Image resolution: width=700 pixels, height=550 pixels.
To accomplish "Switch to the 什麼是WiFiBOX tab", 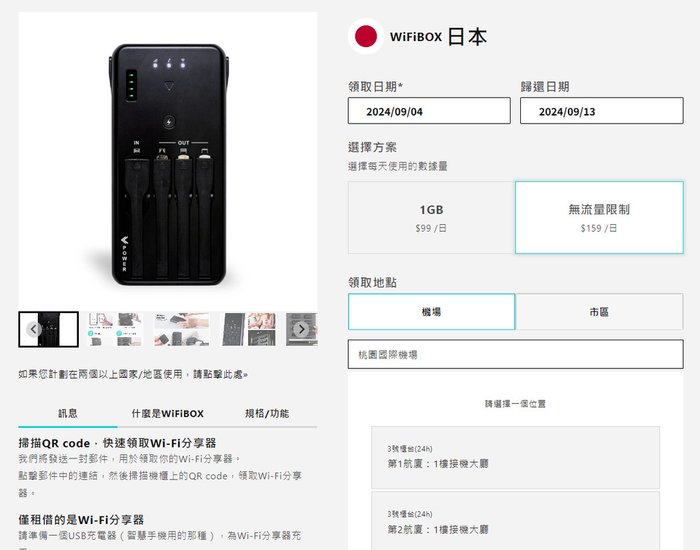I will pyautogui.click(x=167, y=413).
